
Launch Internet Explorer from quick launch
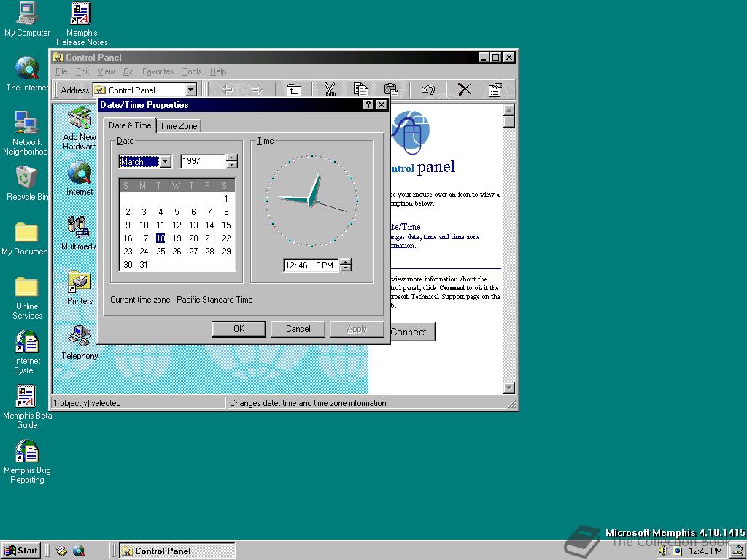[x=79, y=551]
